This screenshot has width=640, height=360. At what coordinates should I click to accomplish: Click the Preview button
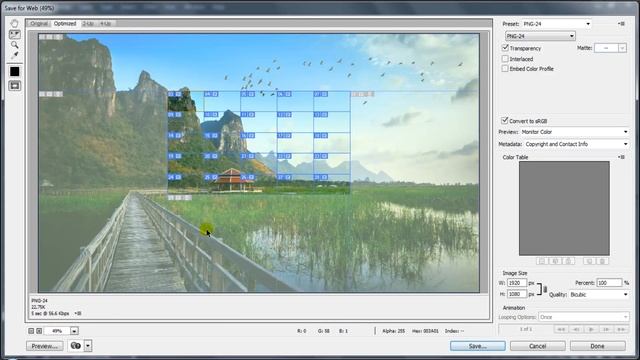click(x=44, y=346)
